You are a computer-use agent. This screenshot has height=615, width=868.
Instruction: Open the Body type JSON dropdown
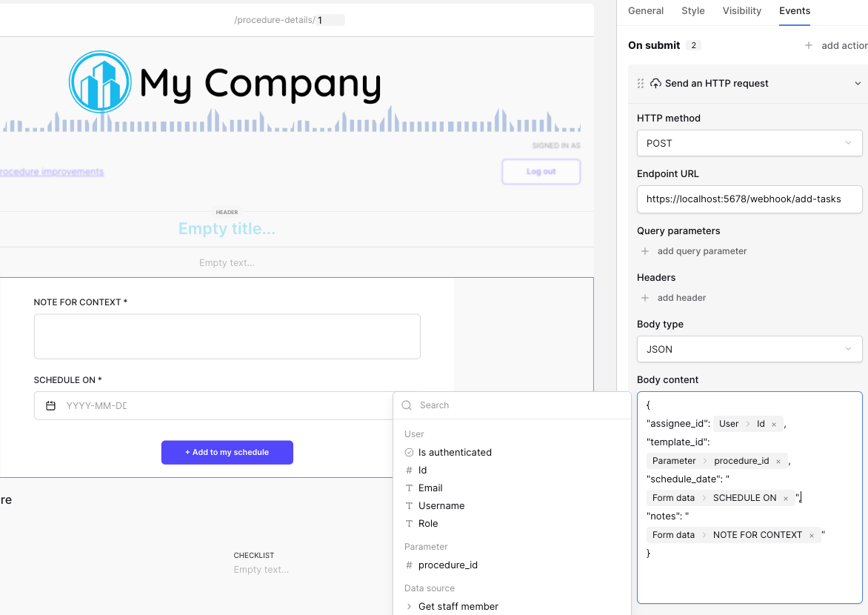[x=749, y=349]
